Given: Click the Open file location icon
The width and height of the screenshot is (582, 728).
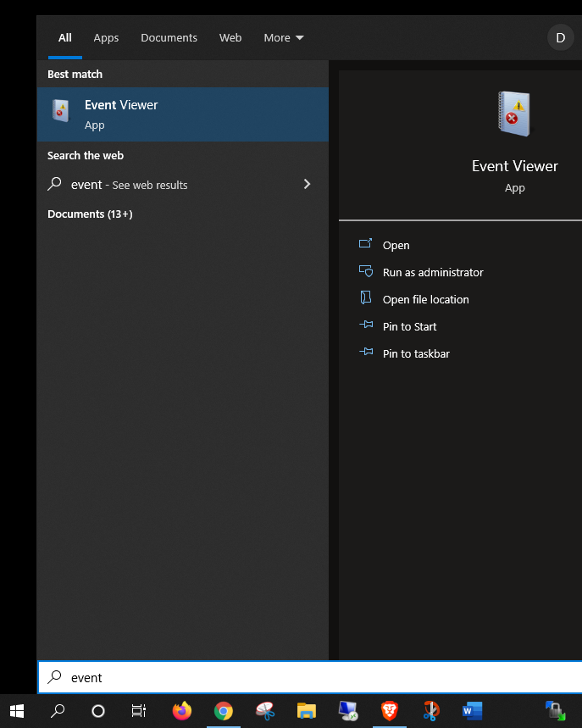Looking at the screenshot, I should click(x=366, y=297).
